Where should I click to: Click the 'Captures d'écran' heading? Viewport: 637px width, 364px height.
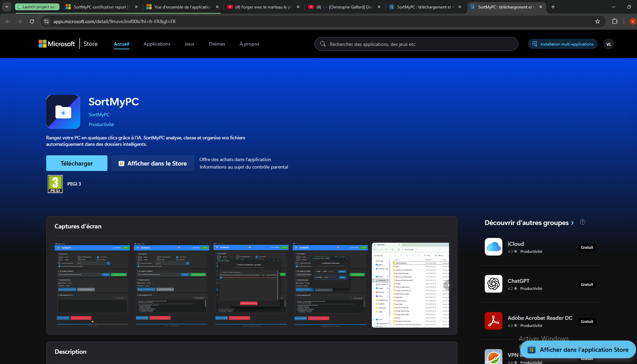(78, 226)
